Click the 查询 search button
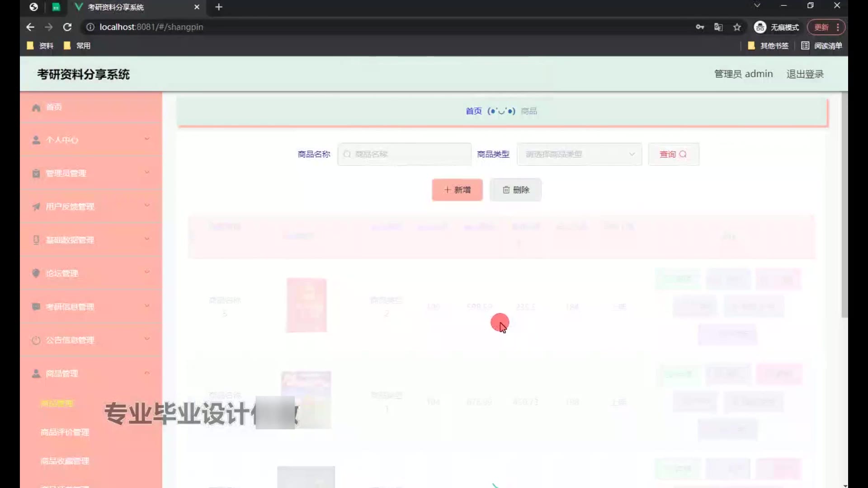868x488 pixels. 673,155
